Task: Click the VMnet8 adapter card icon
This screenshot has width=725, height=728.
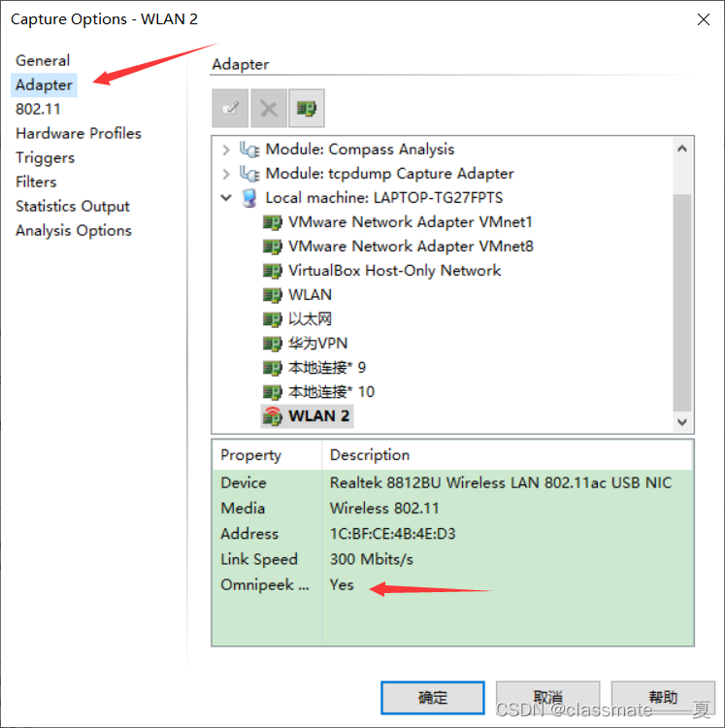Action: (273, 247)
